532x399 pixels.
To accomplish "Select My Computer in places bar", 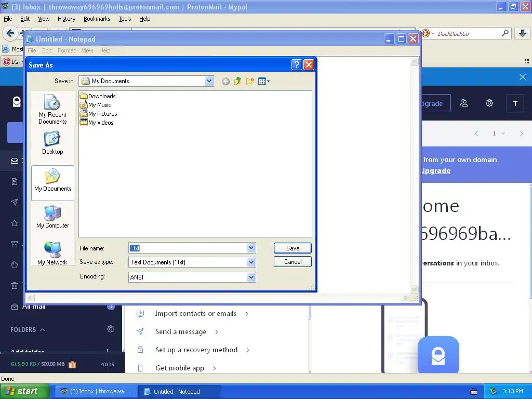I will point(52,217).
